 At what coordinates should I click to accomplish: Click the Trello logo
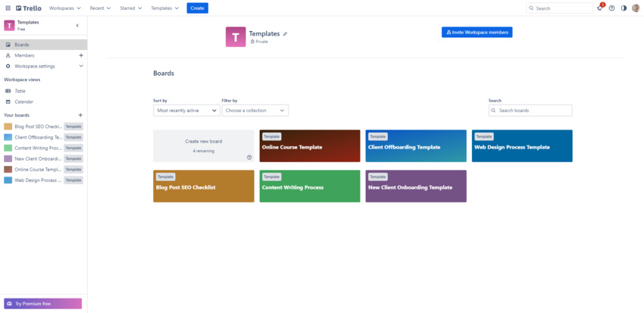coord(29,8)
